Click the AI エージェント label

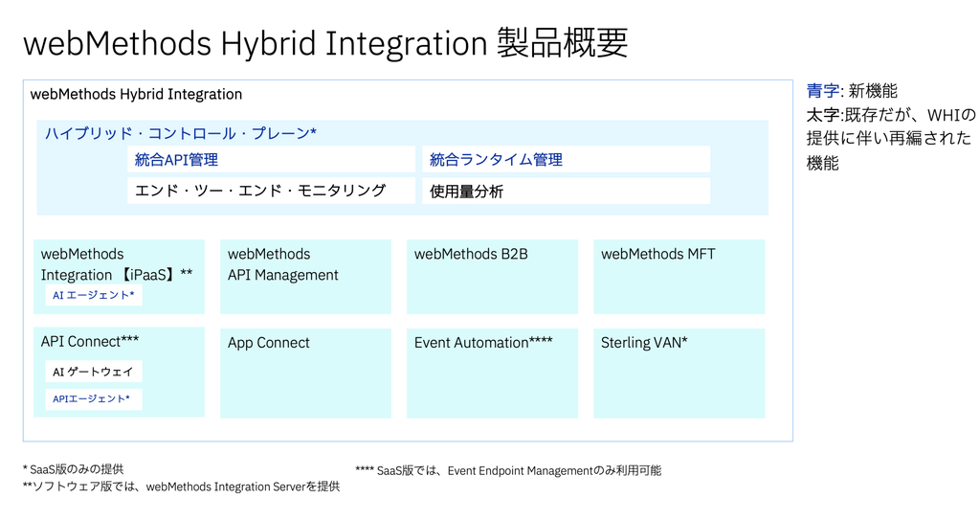94,295
